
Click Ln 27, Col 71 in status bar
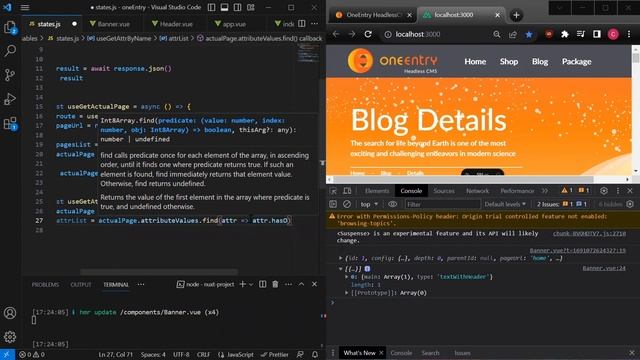click(x=116, y=355)
